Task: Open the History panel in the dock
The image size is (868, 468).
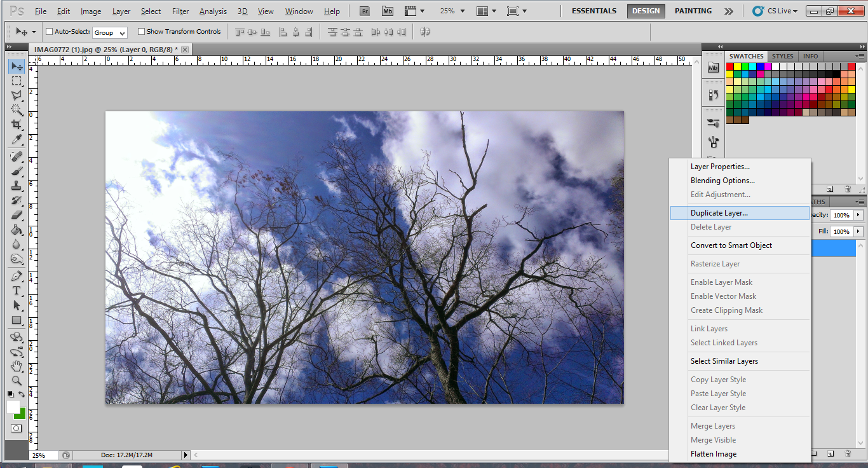Action: [x=713, y=95]
